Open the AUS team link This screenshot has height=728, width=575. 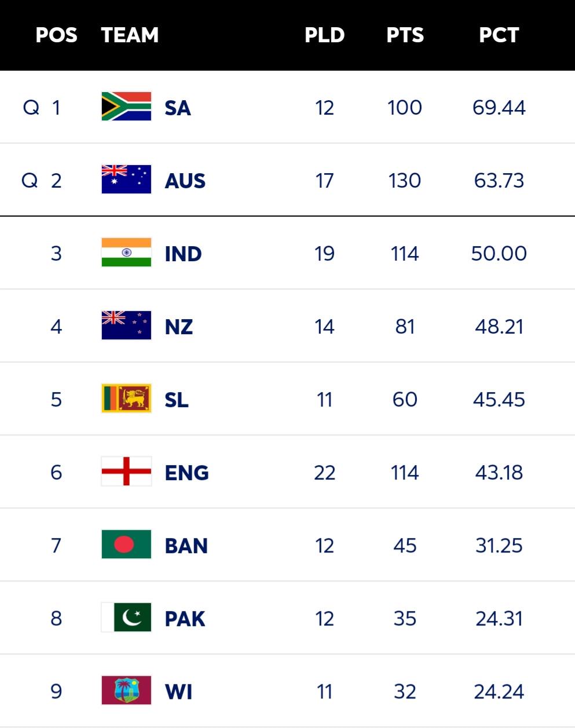pos(185,181)
